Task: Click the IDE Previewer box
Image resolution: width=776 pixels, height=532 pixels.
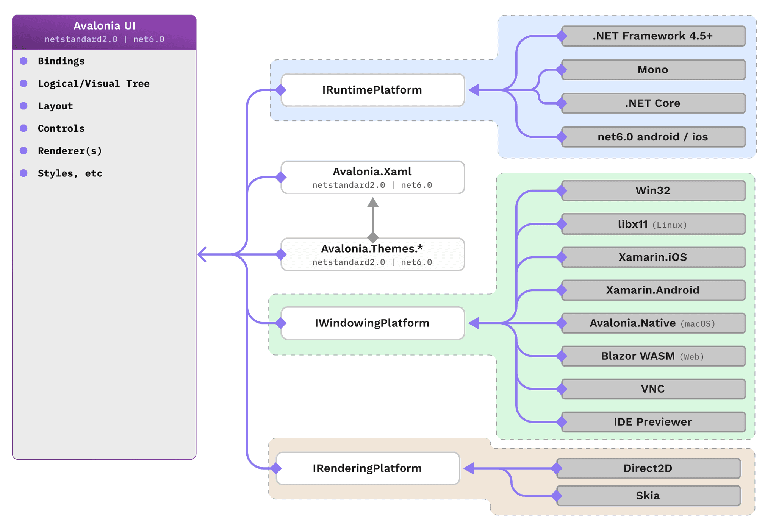Action: pyautogui.click(x=652, y=422)
